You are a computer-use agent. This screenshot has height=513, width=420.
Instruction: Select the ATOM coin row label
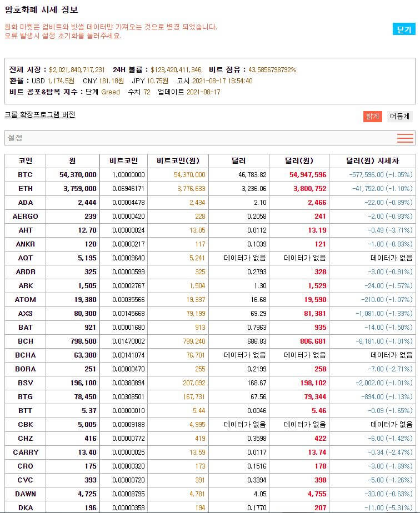tap(25, 299)
